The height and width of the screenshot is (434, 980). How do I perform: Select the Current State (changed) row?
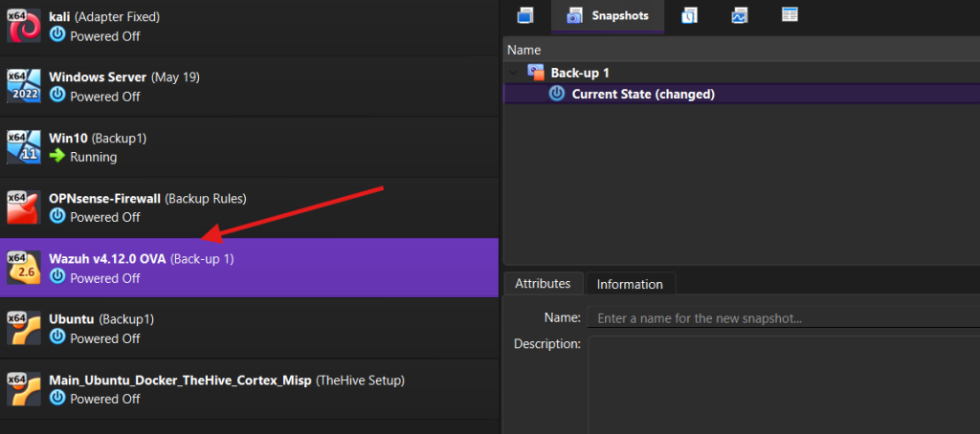[642, 94]
